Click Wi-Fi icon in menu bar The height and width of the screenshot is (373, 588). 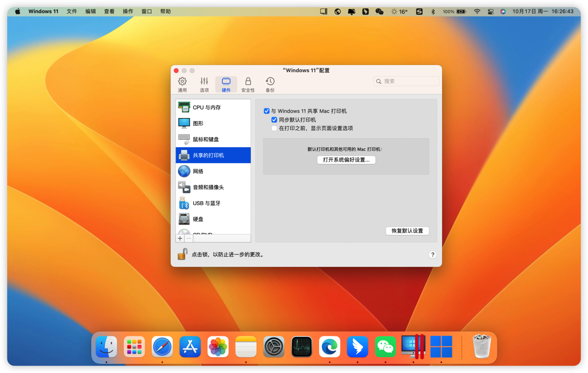click(x=477, y=12)
